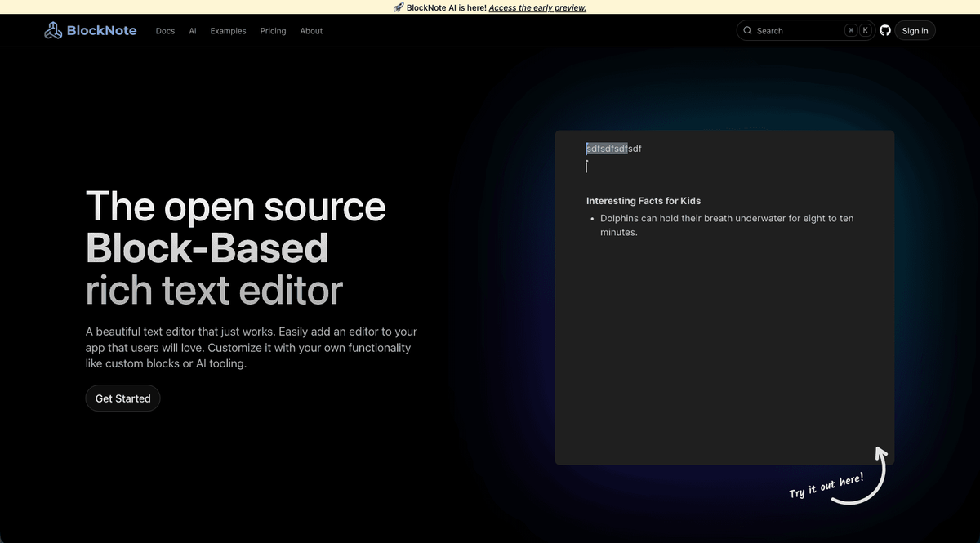Click the BlockNote logo icon
This screenshot has height=543, width=980.
point(53,31)
